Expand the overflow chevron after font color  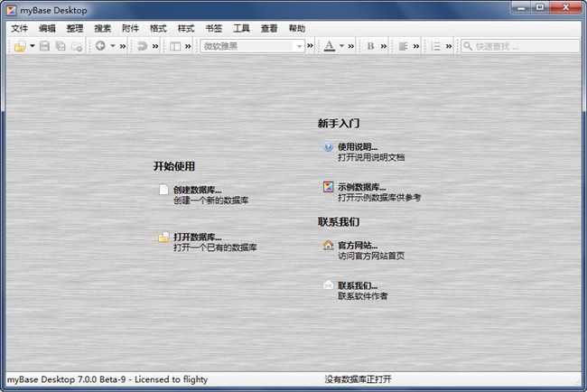[350, 46]
